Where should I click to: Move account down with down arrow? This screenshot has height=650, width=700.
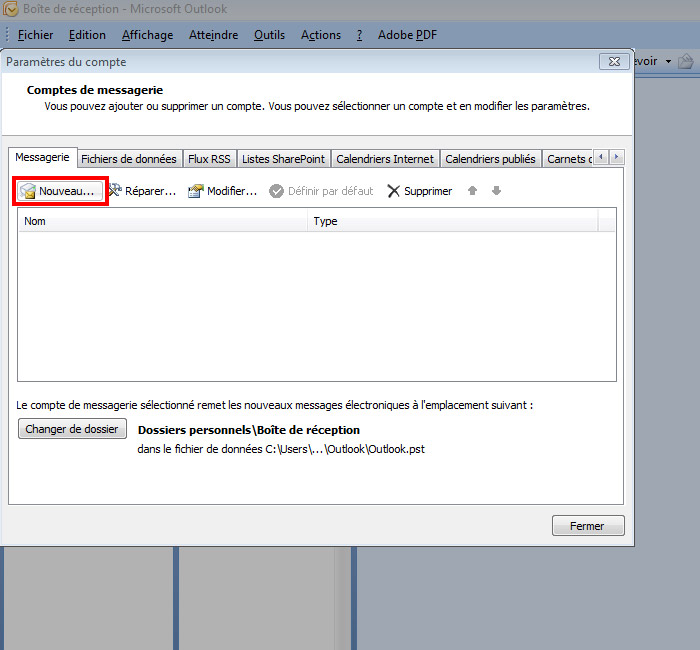tap(496, 191)
